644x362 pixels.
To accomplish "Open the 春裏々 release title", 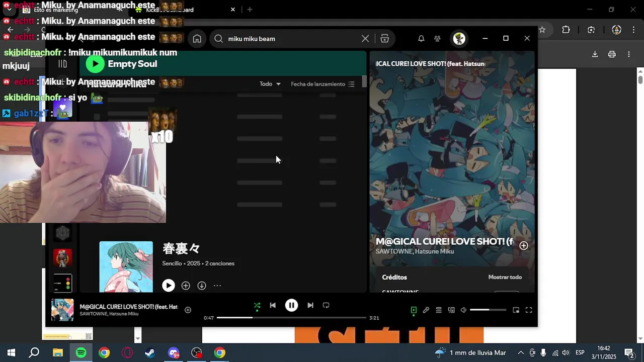I will 181,248.
